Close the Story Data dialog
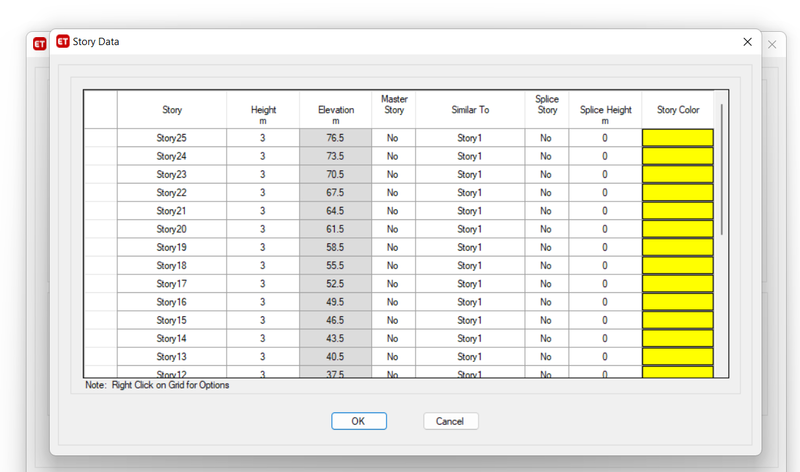Image resolution: width=800 pixels, height=472 pixels. 747,42
